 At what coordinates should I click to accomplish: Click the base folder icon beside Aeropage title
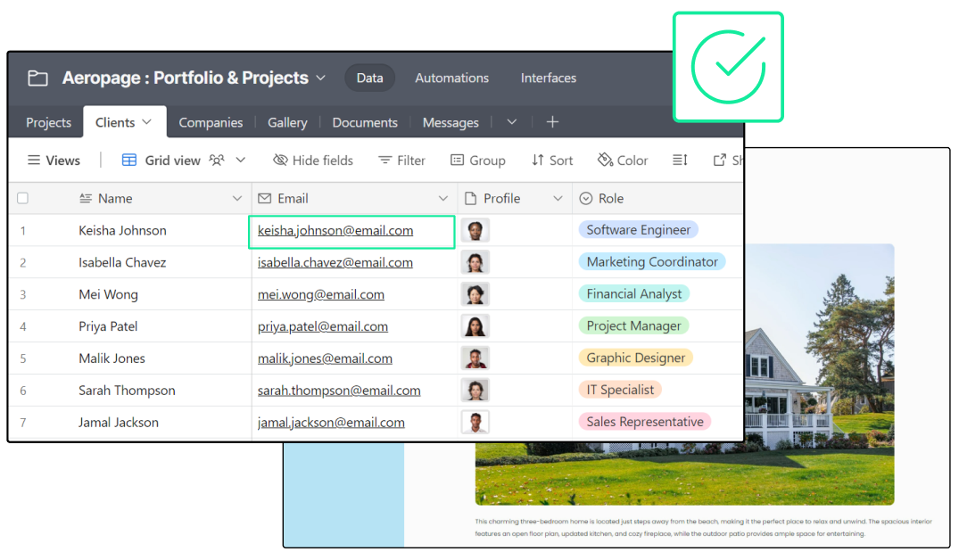(38, 78)
